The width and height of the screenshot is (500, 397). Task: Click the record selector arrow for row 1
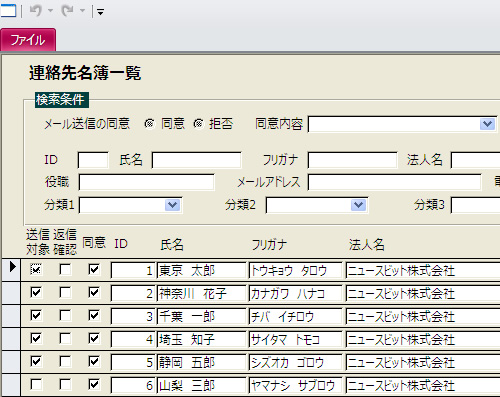(x=11, y=269)
